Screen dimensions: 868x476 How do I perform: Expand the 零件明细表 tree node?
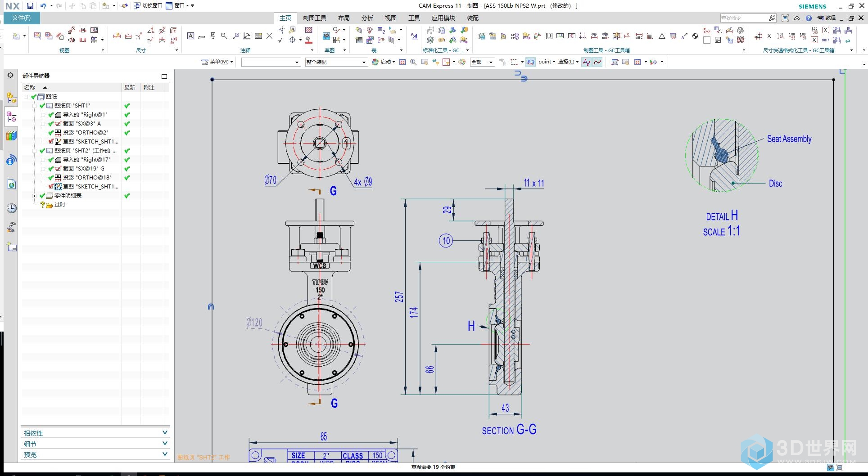35,196
